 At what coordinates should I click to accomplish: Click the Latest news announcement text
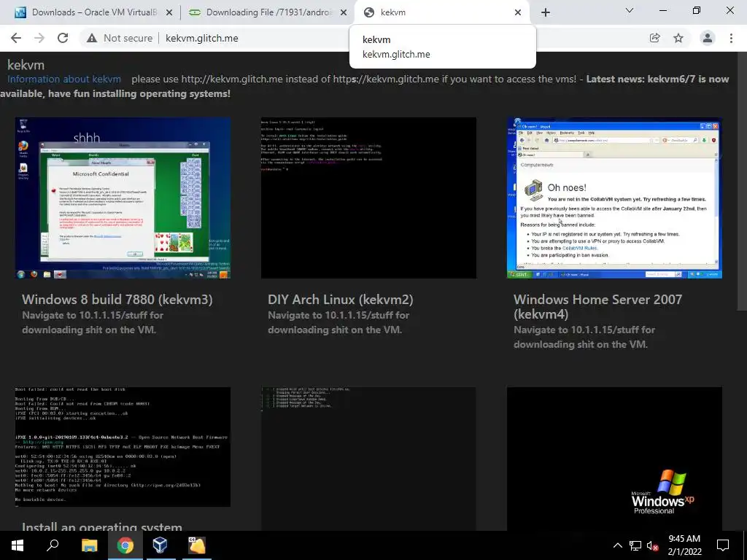pos(365,86)
